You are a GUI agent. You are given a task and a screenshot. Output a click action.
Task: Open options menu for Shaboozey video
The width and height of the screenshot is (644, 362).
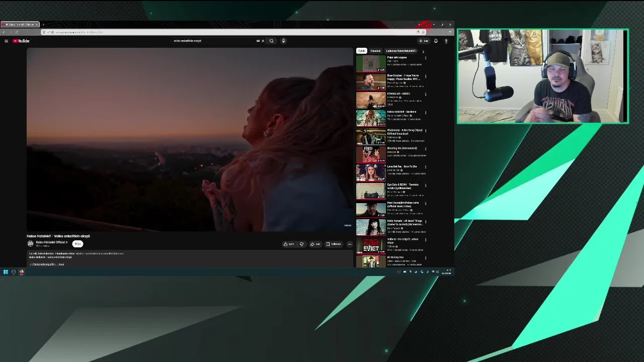(x=426, y=131)
